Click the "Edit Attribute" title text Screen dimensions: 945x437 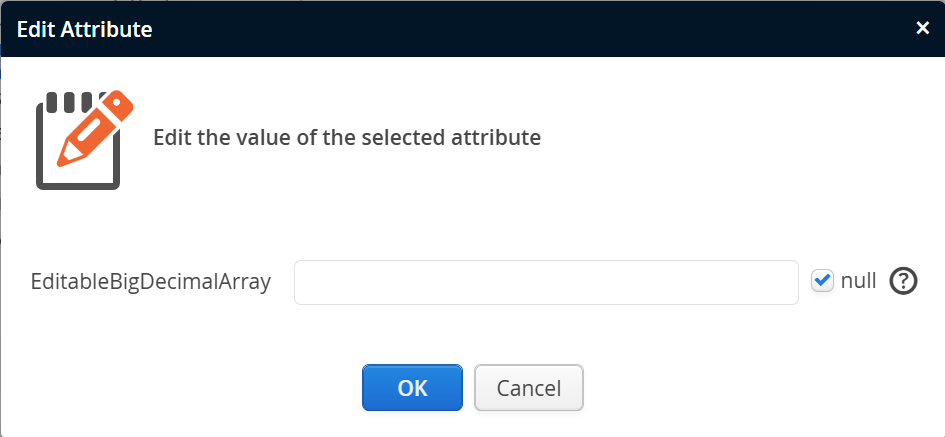[84, 29]
